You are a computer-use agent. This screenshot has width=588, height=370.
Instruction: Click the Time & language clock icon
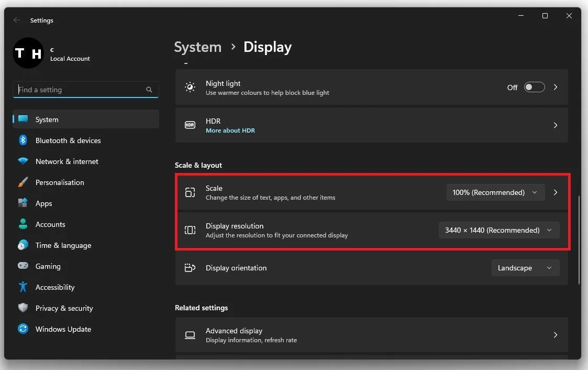[23, 245]
